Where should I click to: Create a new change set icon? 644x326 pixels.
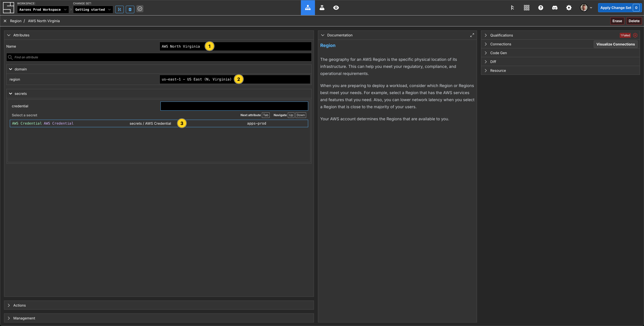tap(119, 9)
